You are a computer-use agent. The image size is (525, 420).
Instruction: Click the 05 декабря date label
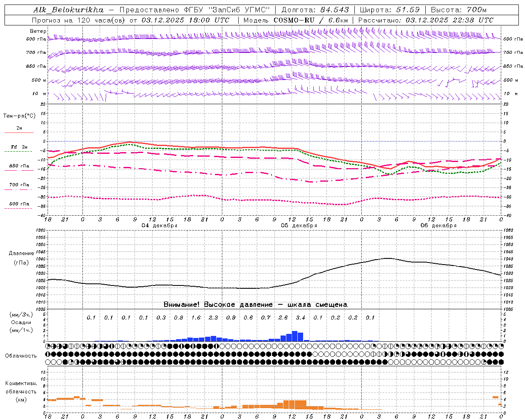pyautogui.click(x=299, y=226)
